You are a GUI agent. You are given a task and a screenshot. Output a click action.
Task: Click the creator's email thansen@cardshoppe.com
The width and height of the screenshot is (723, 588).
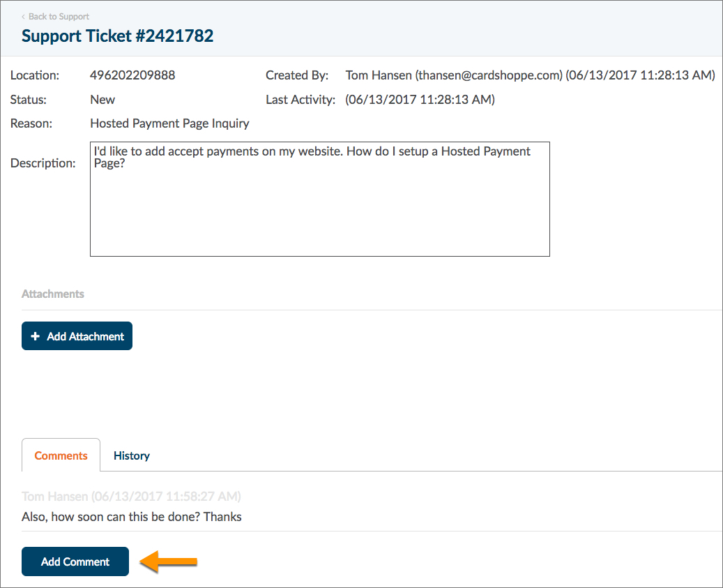pyautogui.click(x=489, y=75)
